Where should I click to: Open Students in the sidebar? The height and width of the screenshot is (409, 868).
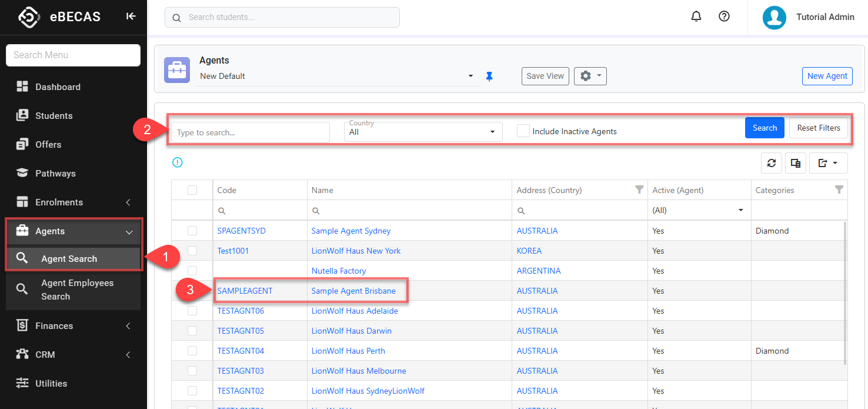click(54, 116)
